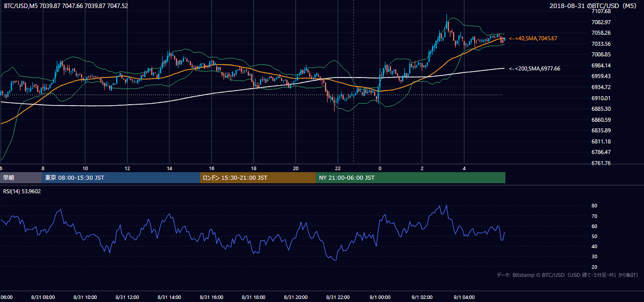Image resolution: width=644 pixels, height=302 pixels.
Task: Click price axis value 6811.18
Action: pyautogui.click(x=602, y=141)
